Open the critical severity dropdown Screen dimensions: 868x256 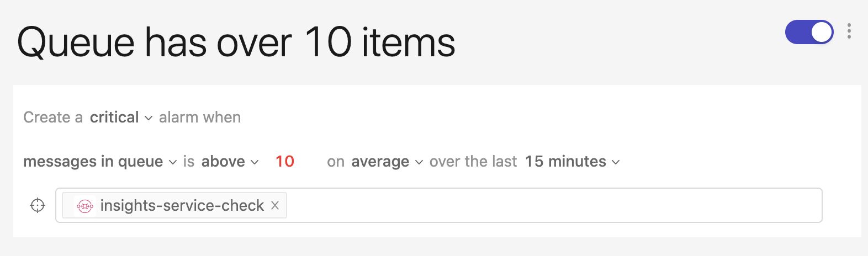tap(114, 118)
